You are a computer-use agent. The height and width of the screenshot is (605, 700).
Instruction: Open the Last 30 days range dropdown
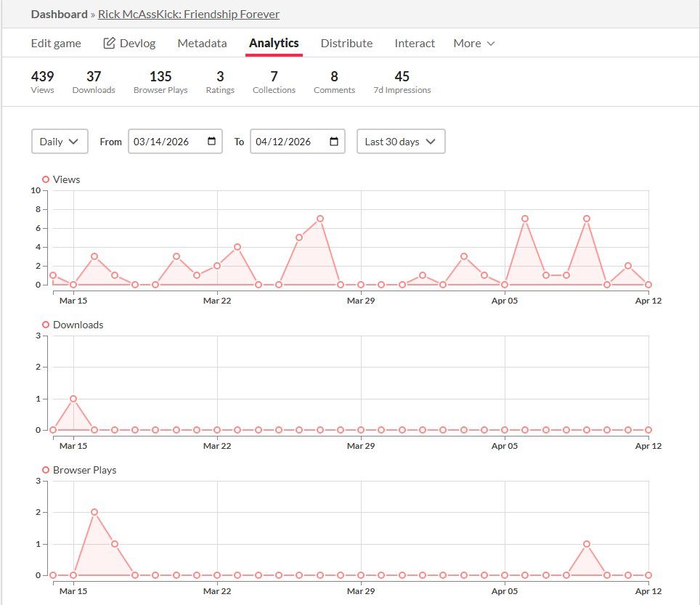tap(400, 141)
